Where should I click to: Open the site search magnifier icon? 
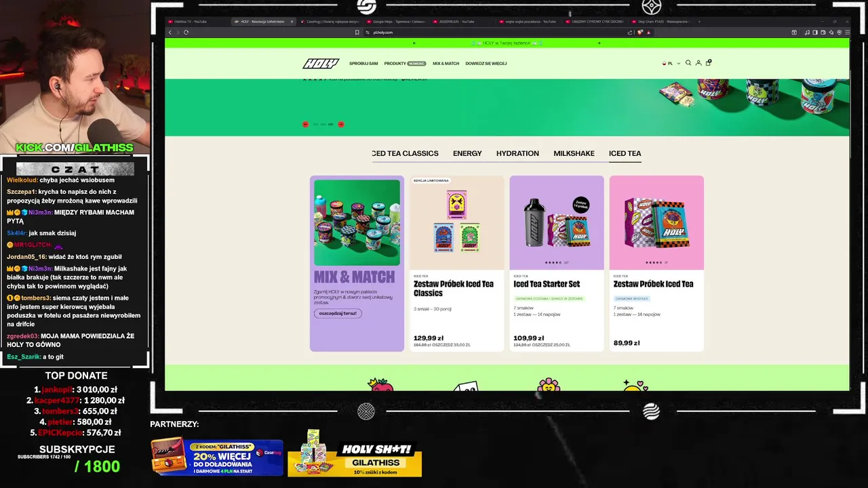click(688, 63)
